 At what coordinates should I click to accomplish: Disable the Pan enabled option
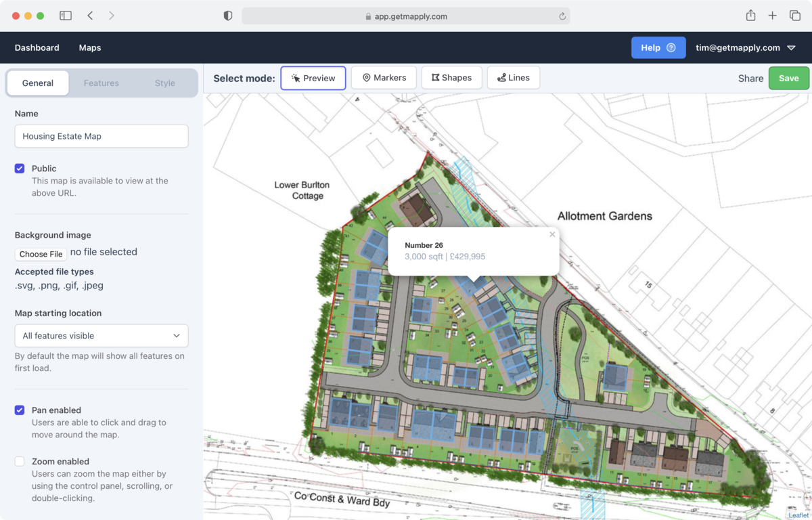19,410
